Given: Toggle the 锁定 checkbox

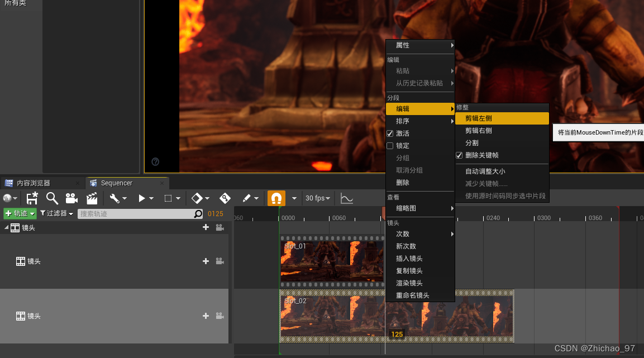Looking at the screenshot, I should (x=390, y=146).
